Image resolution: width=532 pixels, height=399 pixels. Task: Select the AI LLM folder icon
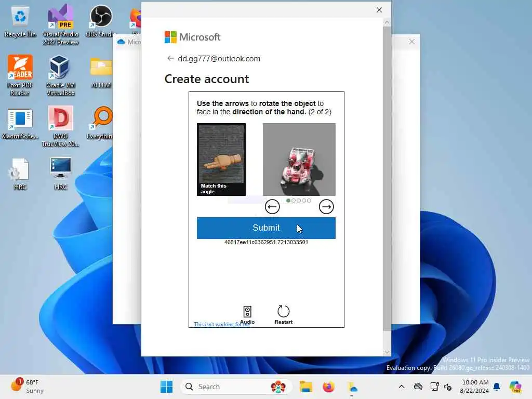coord(101,72)
